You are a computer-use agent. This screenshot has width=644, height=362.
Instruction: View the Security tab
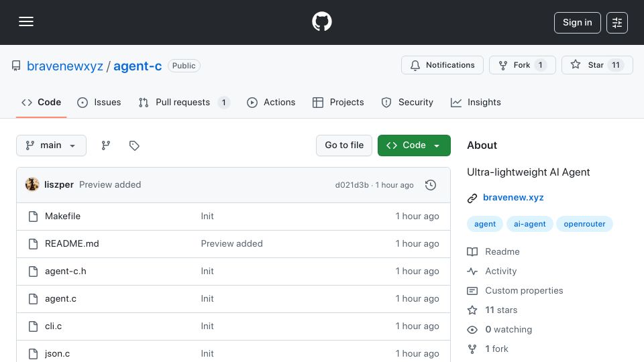(407, 102)
